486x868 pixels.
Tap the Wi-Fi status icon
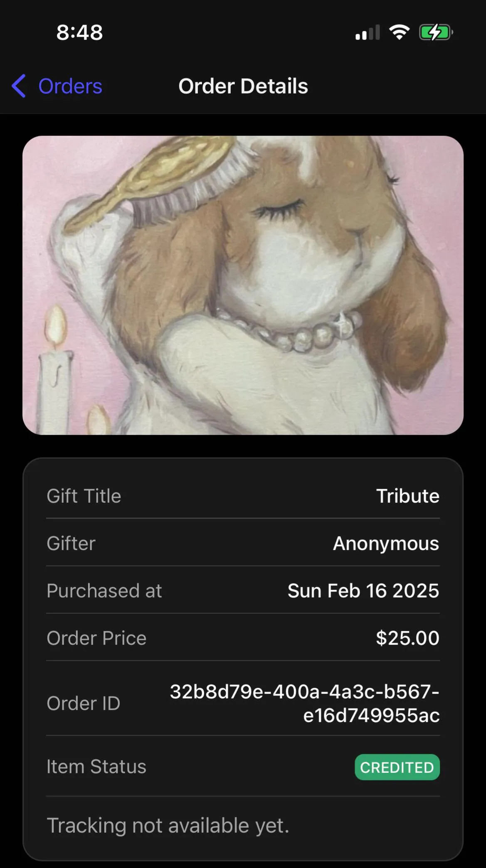399,32
